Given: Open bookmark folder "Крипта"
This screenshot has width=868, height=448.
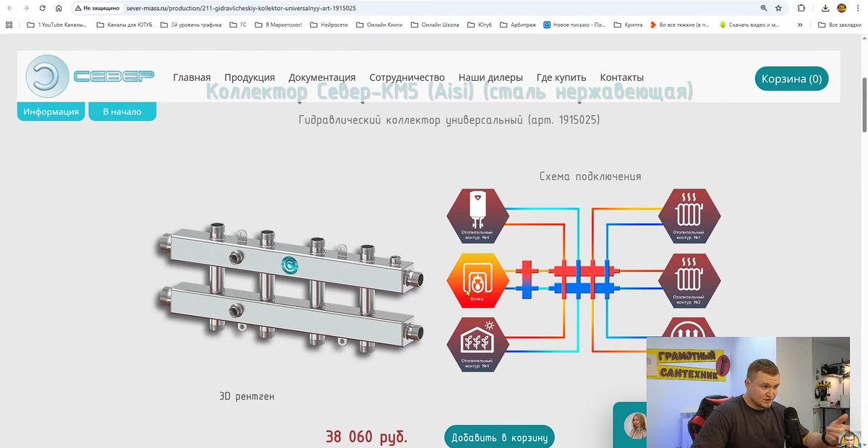Looking at the screenshot, I should pyautogui.click(x=628, y=25).
